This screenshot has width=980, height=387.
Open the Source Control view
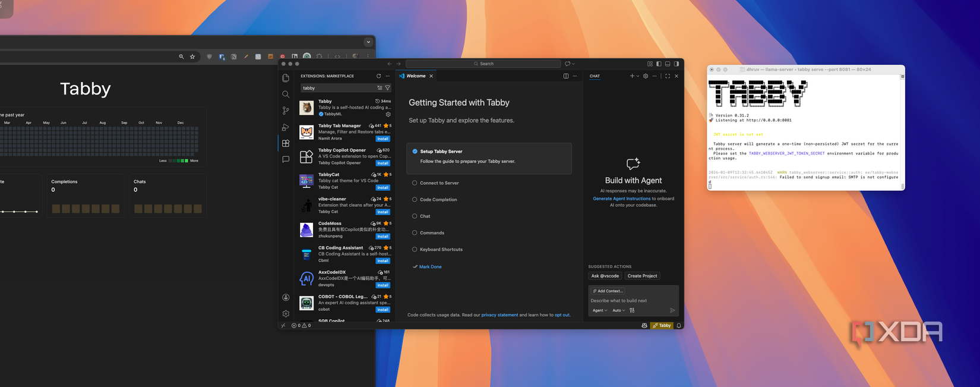[x=286, y=111]
